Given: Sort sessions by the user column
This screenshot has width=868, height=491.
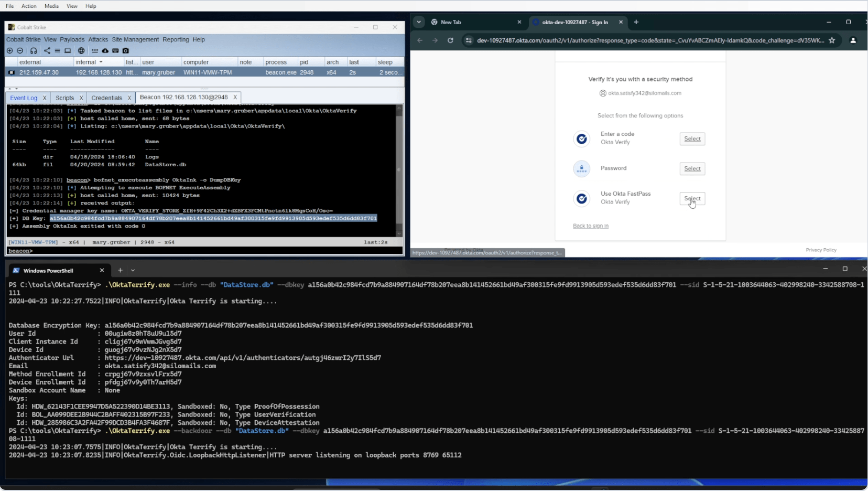Looking at the screenshot, I should tap(160, 62).
